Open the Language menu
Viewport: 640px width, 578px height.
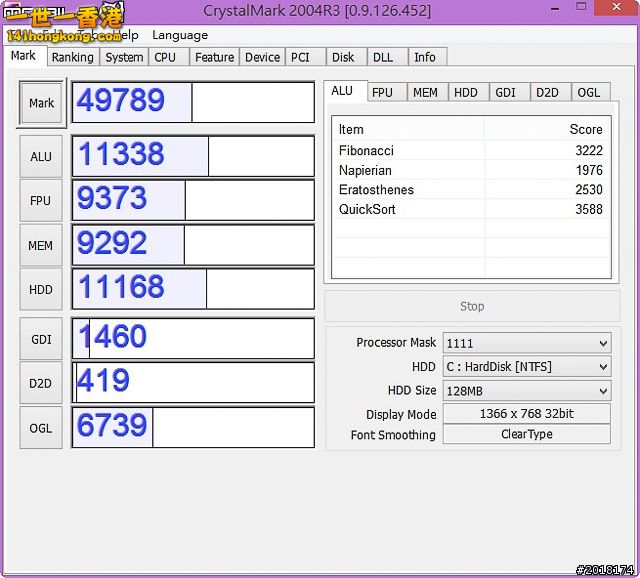180,35
